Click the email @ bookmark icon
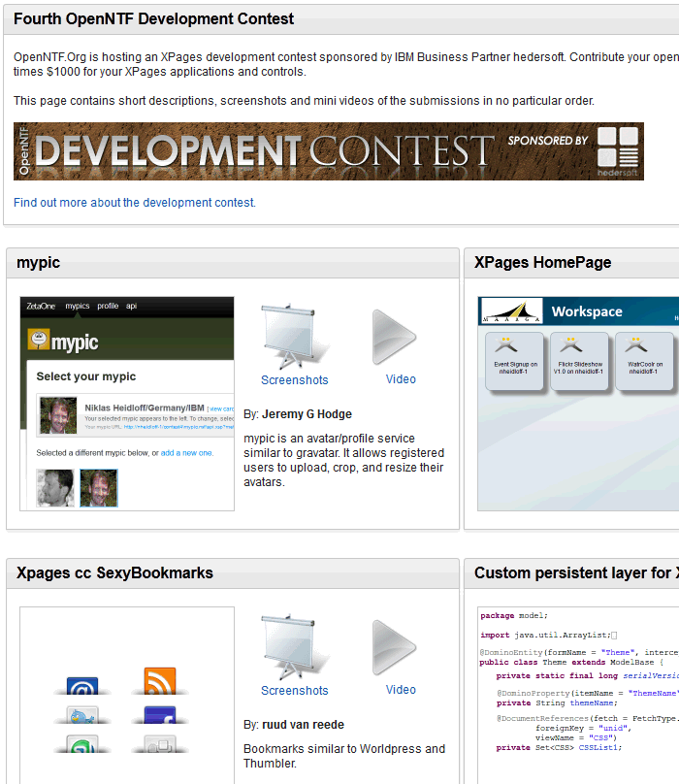 point(82,685)
